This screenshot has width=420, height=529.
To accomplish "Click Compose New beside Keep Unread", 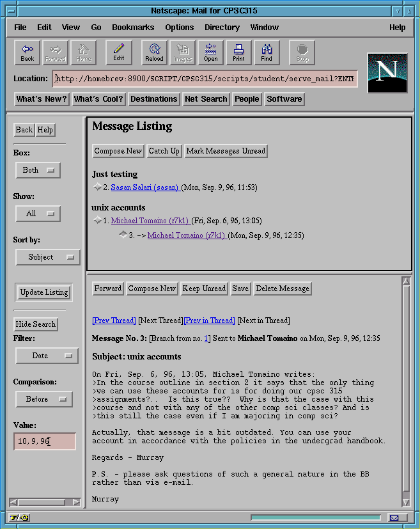I will (x=152, y=288).
